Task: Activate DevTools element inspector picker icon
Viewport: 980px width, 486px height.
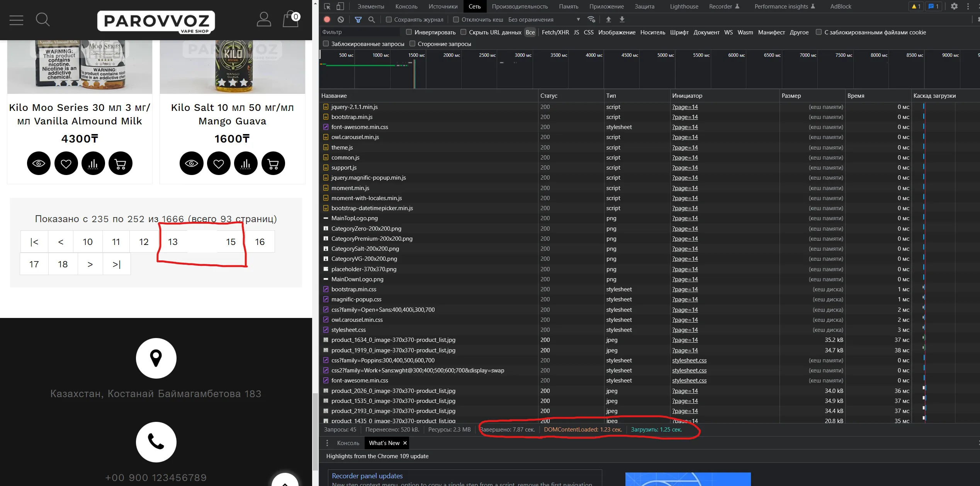Action: click(x=327, y=7)
